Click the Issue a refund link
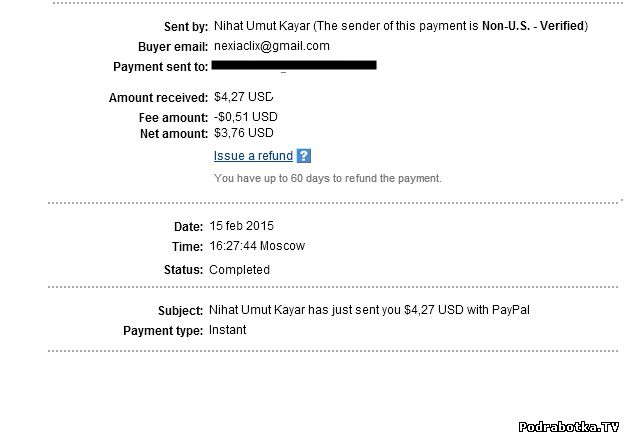The image size is (624, 437). point(253,156)
